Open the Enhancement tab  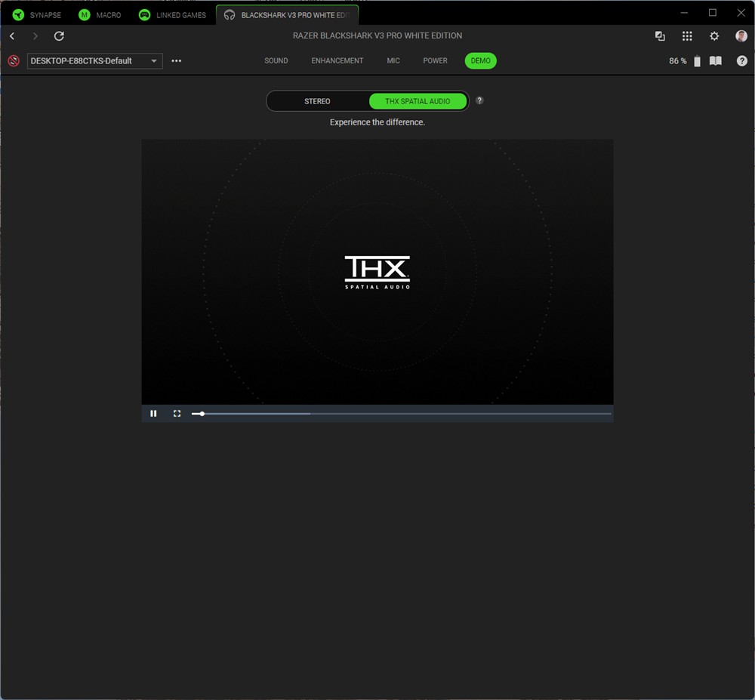click(337, 61)
